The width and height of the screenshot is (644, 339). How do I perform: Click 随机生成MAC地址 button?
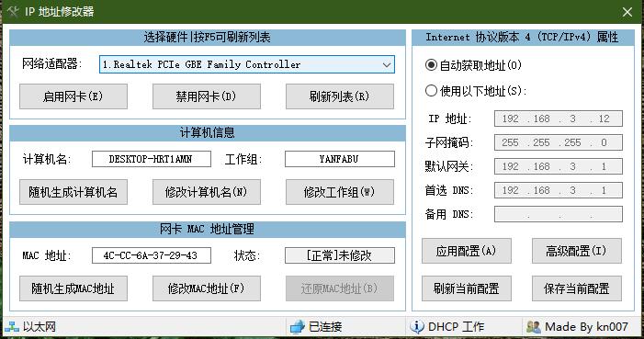tap(73, 288)
